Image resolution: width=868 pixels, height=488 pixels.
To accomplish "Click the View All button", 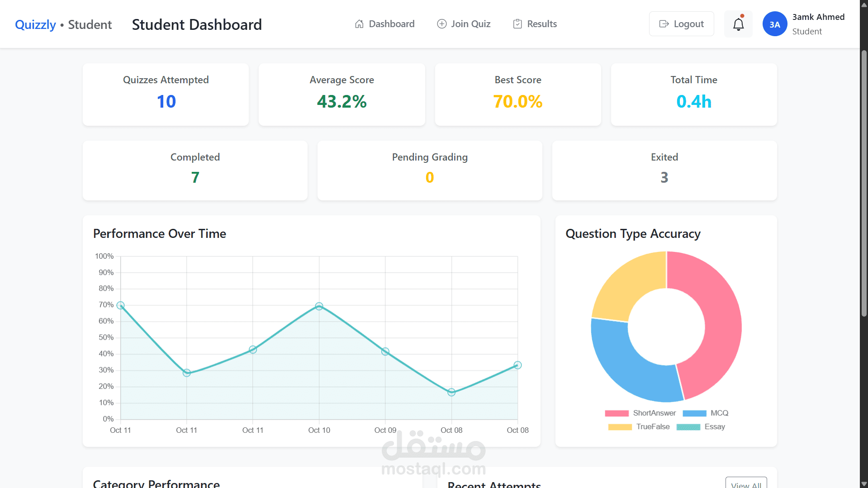I will click(x=746, y=483).
